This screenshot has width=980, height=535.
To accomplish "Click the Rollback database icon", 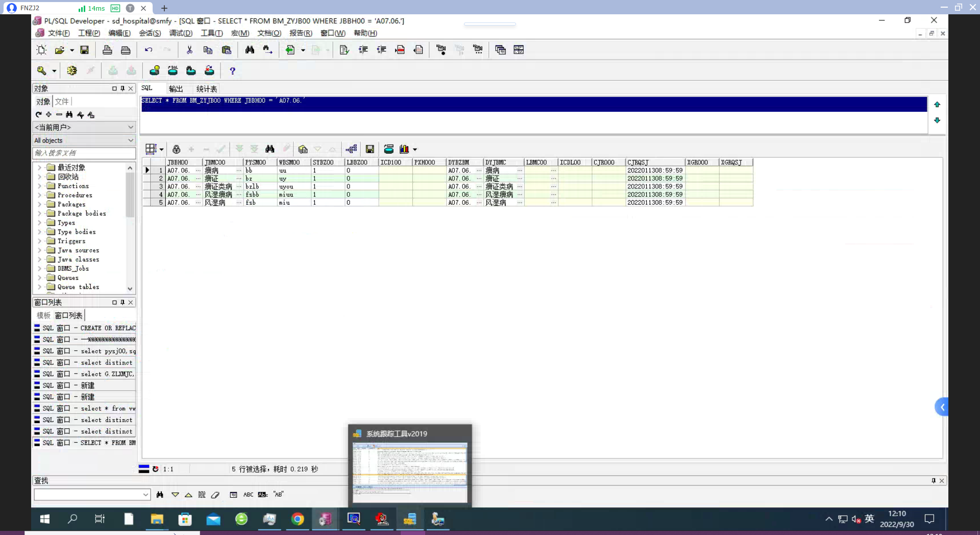I will coord(131,71).
